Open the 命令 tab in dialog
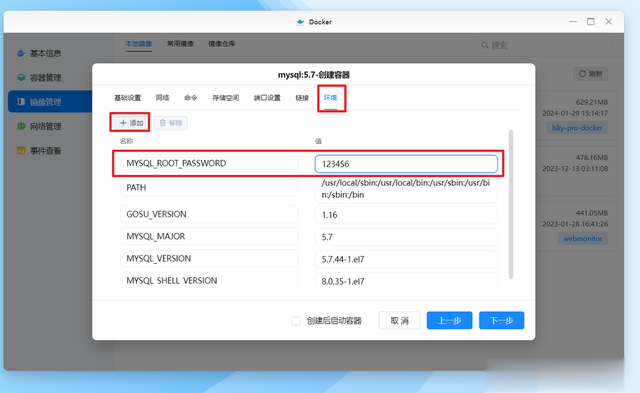The image size is (640, 393). pyautogui.click(x=190, y=98)
